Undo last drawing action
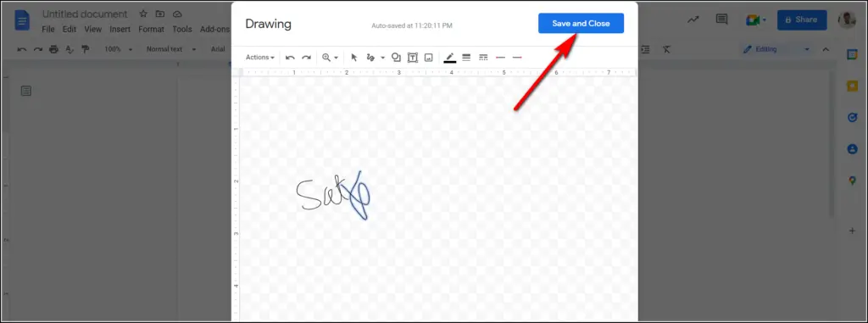The image size is (868, 323). click(290, 57)
